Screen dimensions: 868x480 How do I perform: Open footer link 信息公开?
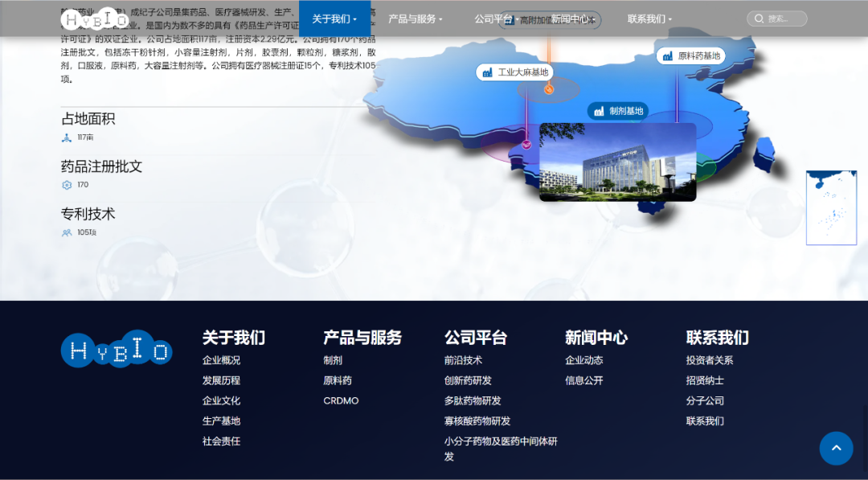(x=584, y=381)
